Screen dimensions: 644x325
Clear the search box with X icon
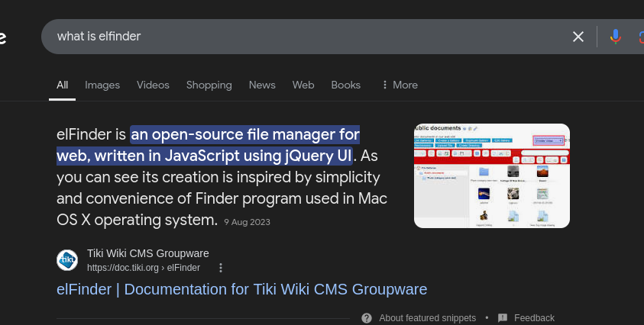tap(578, 37)
